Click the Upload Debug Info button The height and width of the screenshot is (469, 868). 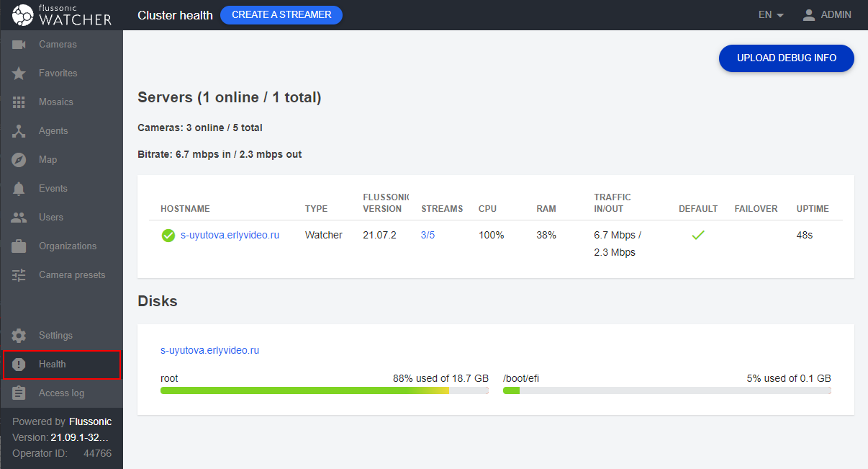click(786, 58)
